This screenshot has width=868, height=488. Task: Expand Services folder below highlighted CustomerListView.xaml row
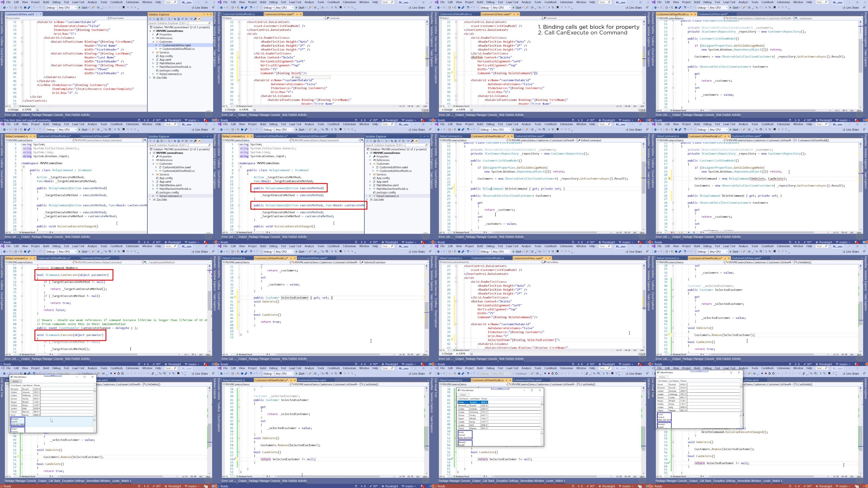point(153,53)
